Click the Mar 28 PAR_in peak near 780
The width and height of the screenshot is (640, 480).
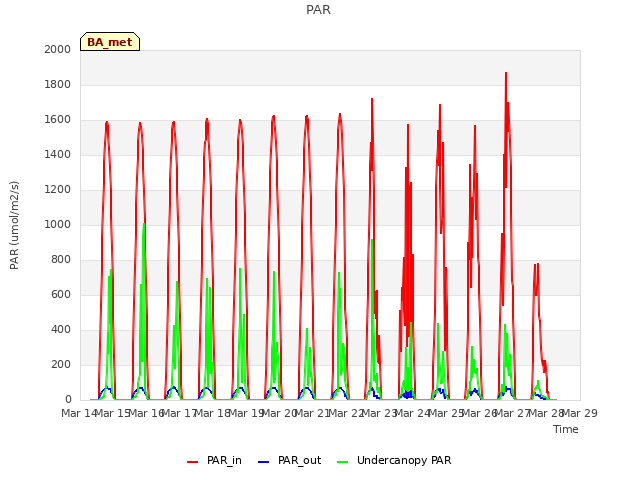coord(538,264)
